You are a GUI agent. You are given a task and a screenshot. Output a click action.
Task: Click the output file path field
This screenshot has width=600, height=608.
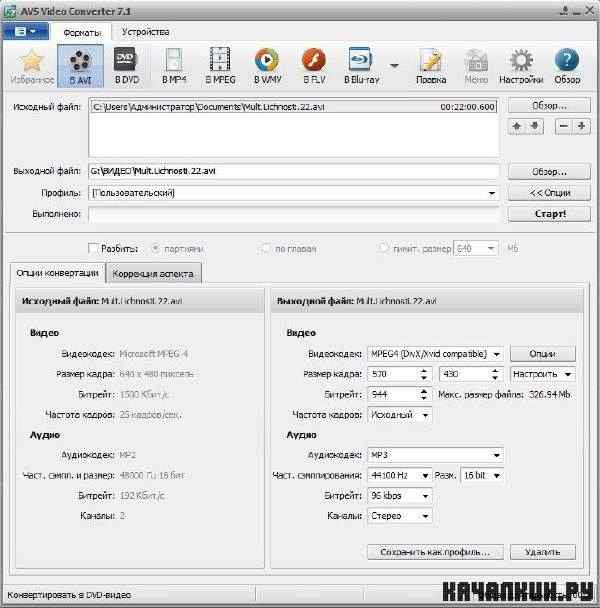(294, 171)
